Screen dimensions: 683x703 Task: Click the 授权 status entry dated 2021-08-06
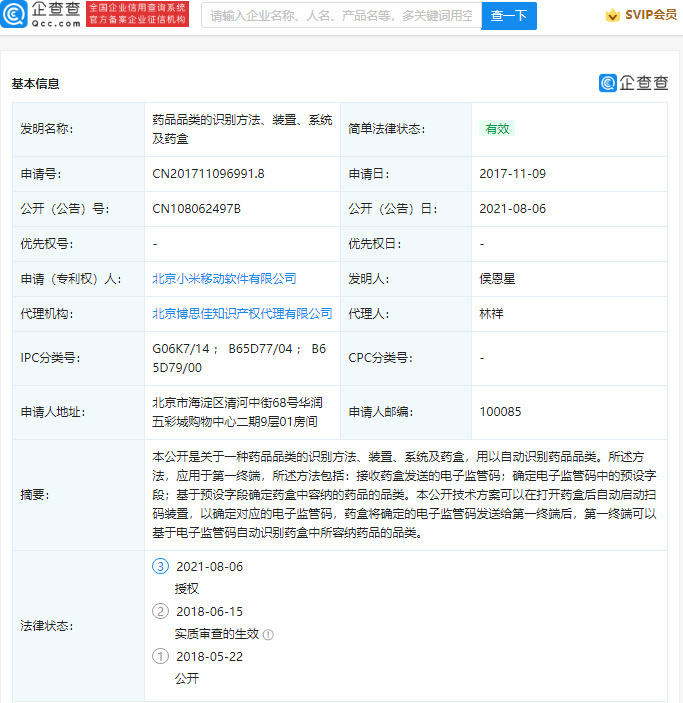point(186,589)
